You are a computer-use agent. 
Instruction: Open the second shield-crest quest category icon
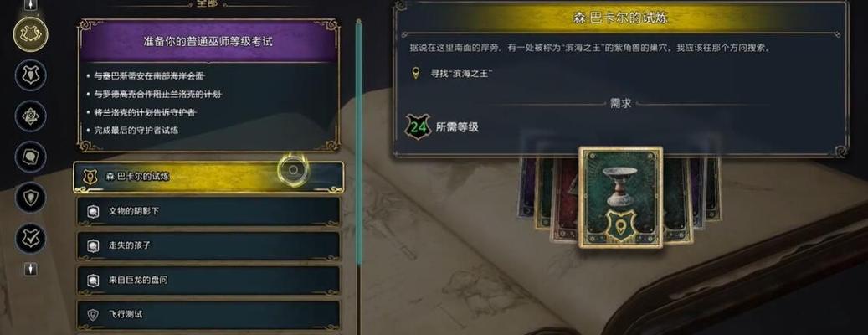pyautogui.click(x=30, y=75)
